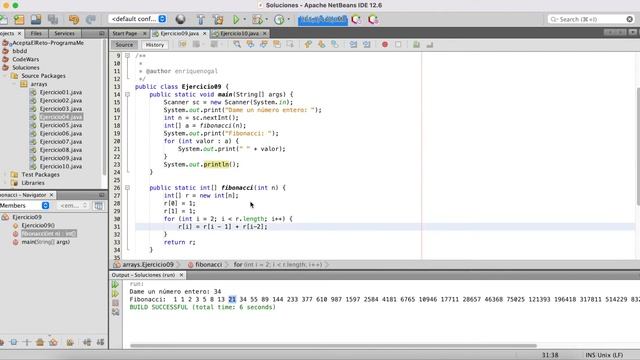This screenshot has width=640, height=360.
Task: Select the Ejercicio09.java editor tab
Action: click(x=180, y=33)
